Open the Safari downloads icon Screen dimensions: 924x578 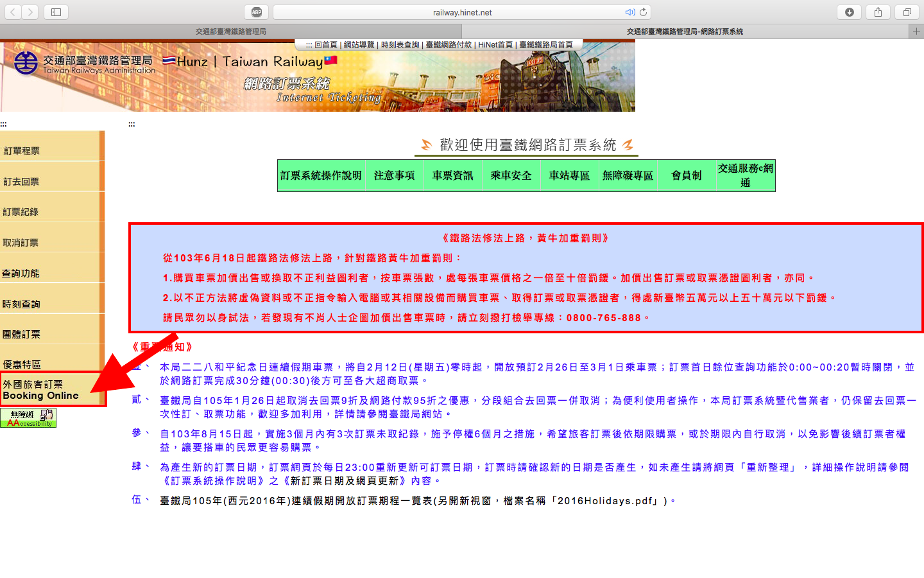click(850, 12)
